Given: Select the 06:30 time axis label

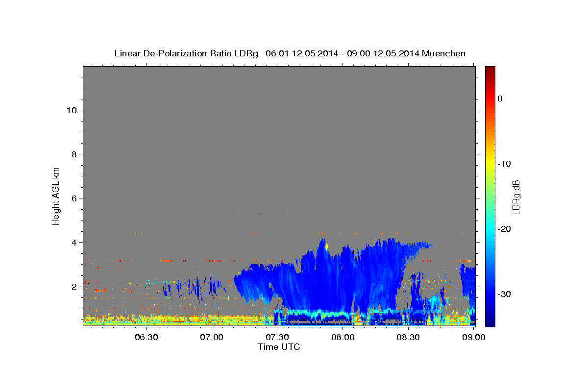Looking at the screenshot, I should 146,337.
